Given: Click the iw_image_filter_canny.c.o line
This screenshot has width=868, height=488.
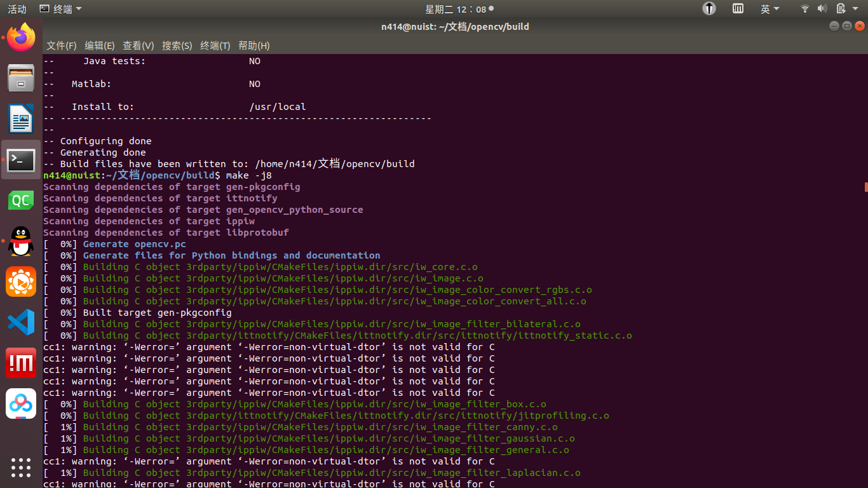Looking at the screenshot, I should (301, 427).
